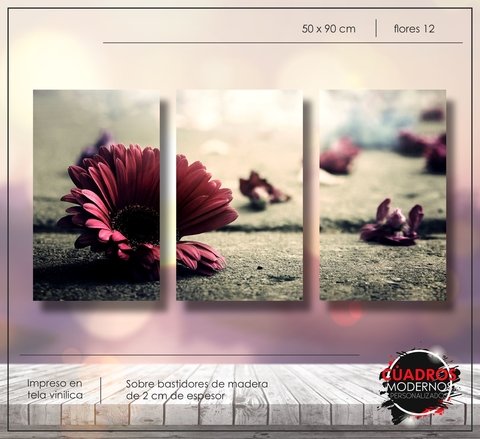Viewport: 480px width, 439px height.
Task: Click 'Sobre bastidores de madera' description text
Action: (197, 384)
